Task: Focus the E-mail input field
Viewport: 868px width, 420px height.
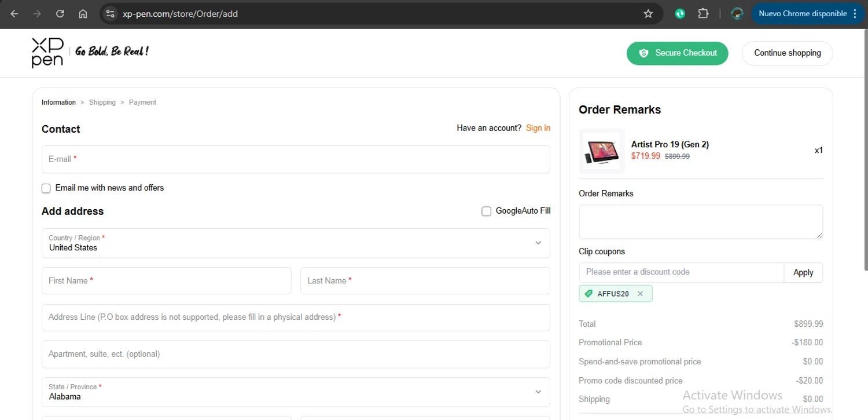Action: (296, 159)
